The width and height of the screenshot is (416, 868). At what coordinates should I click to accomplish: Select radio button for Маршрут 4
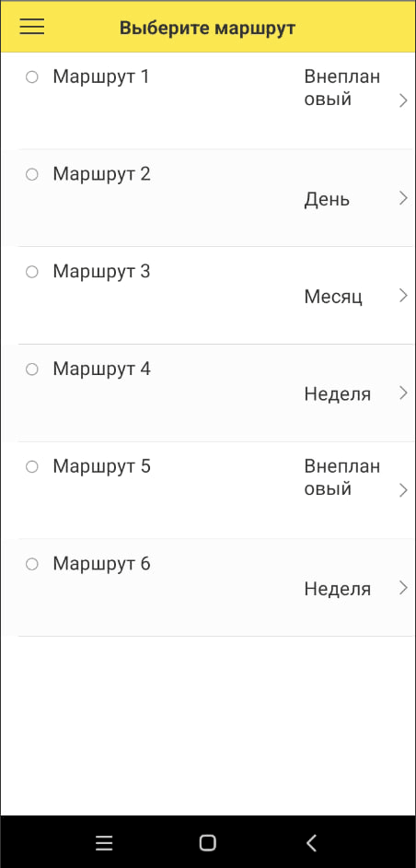pyautogui.click(x=32, y=369)
